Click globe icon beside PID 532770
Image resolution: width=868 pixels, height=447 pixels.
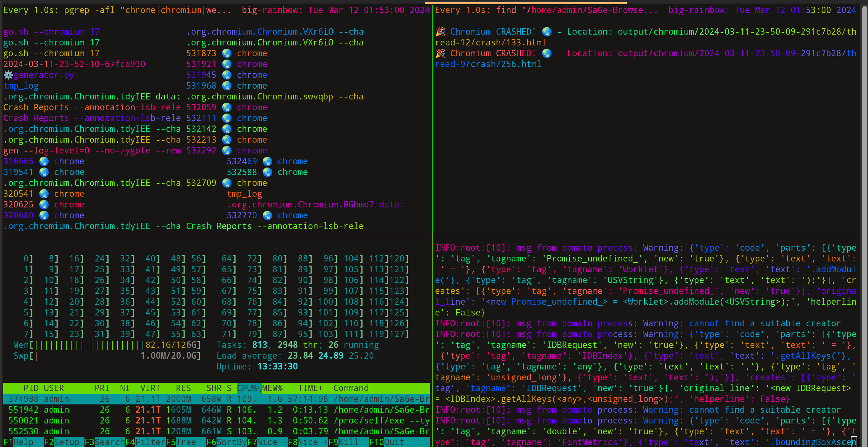pyautogui.click(x=267, y=215)
